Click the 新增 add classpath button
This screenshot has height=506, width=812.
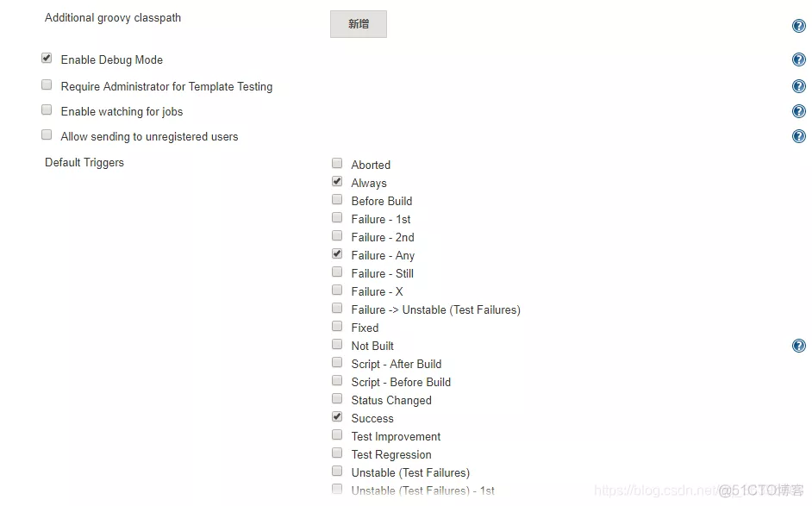(x=358, y=24)
